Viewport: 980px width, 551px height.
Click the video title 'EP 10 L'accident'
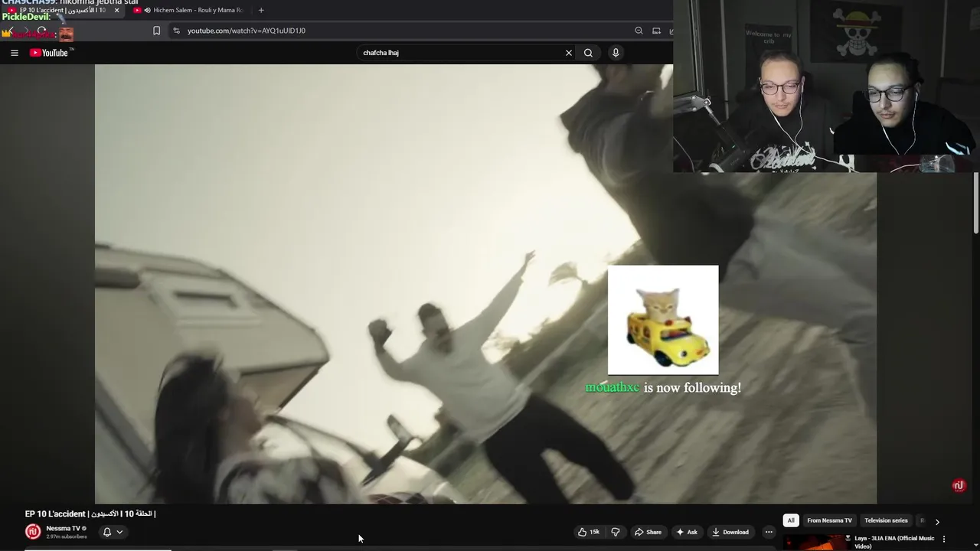(x=90, y=514)
